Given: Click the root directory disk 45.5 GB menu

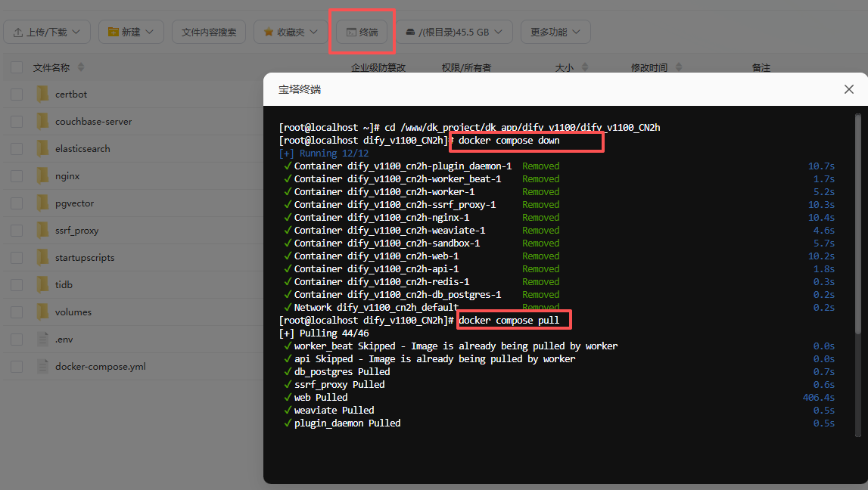Looking at the screenshot, I should tap(455, 32).
